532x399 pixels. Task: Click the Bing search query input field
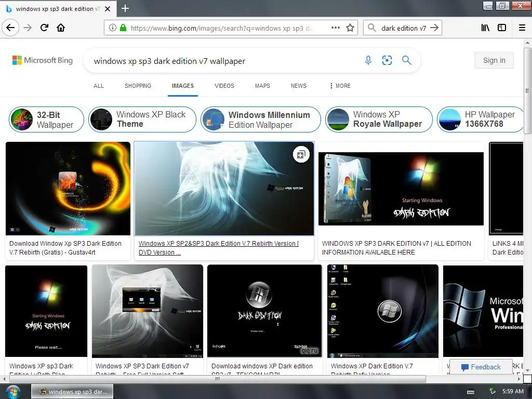[x=224, y=61]
